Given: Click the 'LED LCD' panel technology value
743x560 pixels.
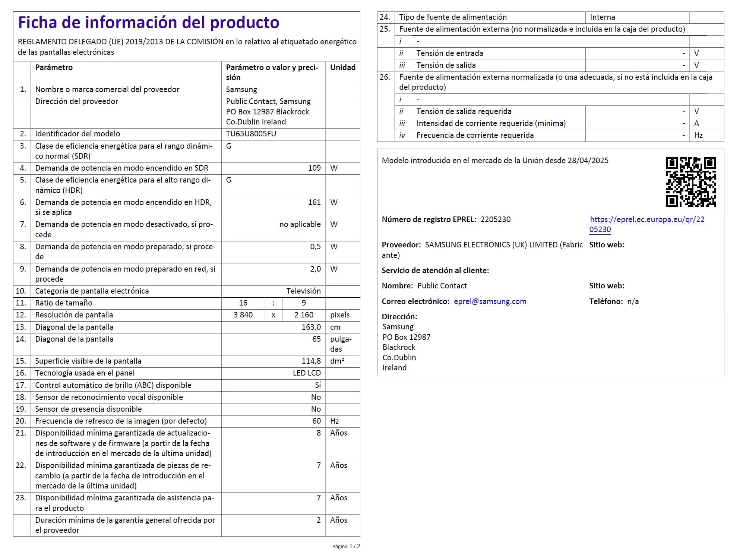Looking at the screenshot, I should coord(306,373).
